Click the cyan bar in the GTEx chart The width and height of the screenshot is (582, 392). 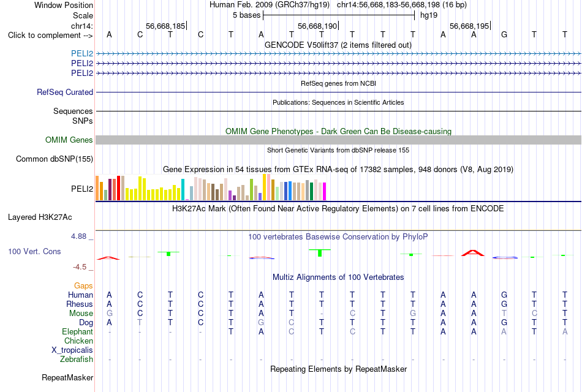[x=183, y=190]
